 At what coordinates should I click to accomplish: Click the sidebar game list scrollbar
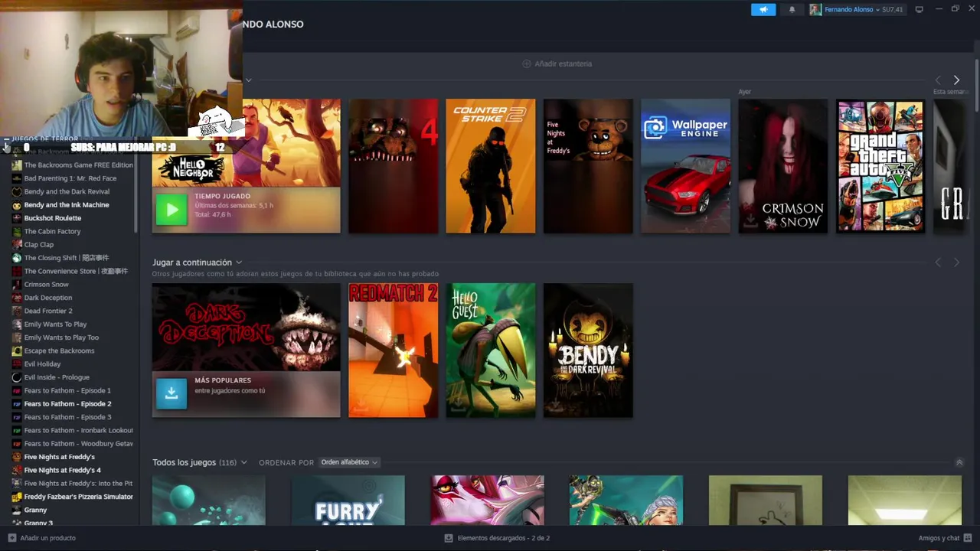(136, 191)
